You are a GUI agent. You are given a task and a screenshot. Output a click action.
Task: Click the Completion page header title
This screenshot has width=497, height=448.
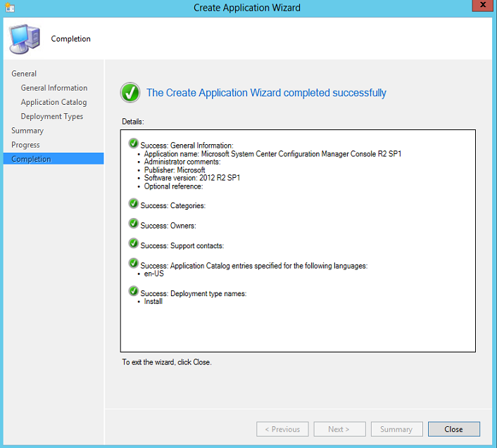point(70,39)
